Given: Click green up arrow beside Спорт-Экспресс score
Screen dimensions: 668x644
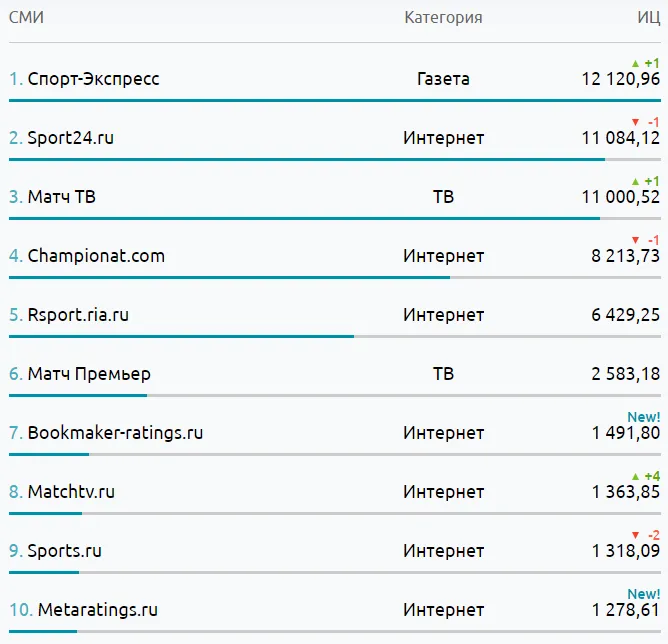Looking at the screenshot, I should 635,63.
